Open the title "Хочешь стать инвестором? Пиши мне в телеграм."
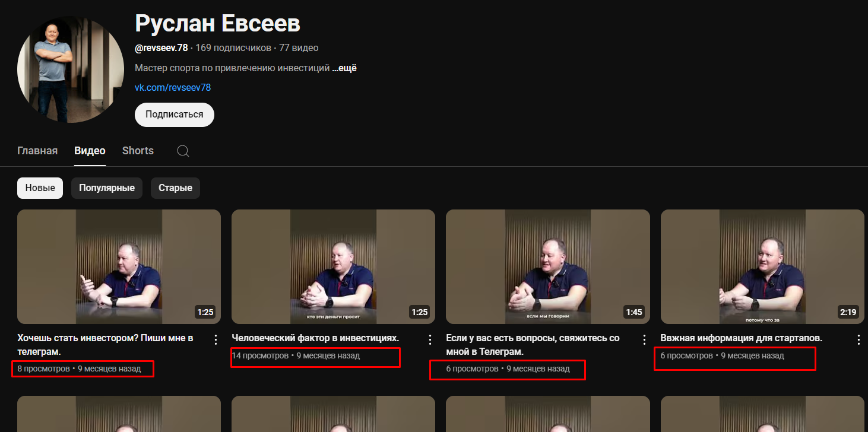The width and height of the screenshot is (868, 432). click(106, 345)
